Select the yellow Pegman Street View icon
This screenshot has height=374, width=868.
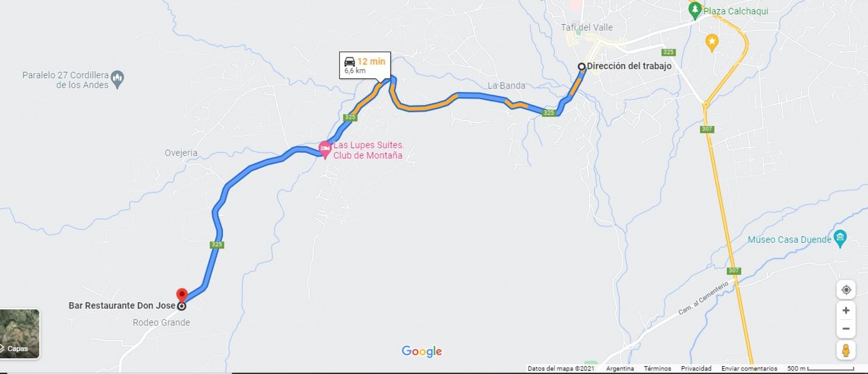point(846,350)
